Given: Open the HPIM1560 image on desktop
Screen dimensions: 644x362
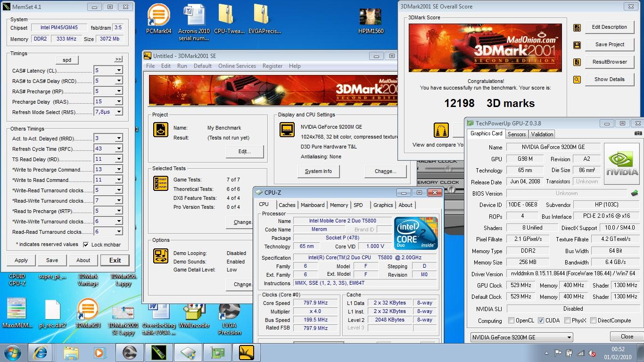Looking at the screenshot, I should [371, 21].
